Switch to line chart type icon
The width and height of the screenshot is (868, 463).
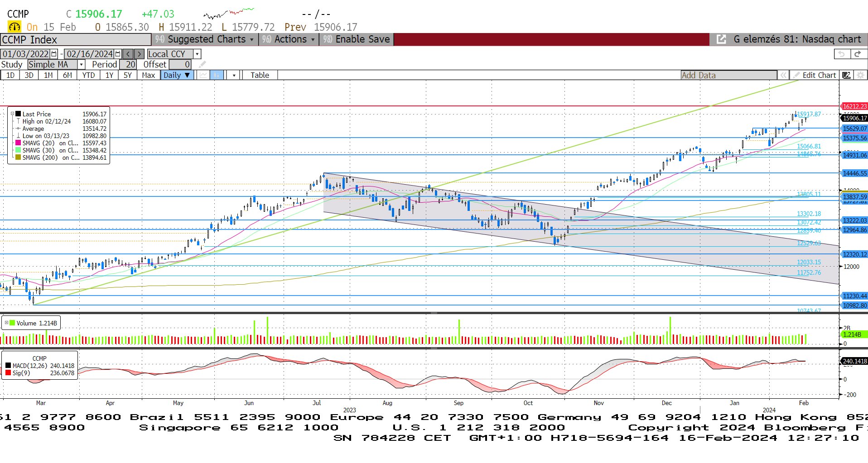(203, 75)
